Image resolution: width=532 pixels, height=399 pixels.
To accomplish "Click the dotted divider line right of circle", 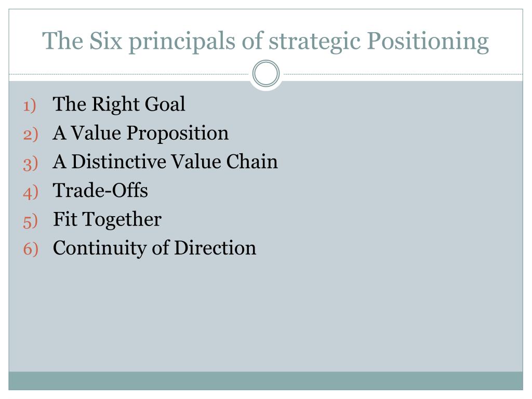I will click(x=403, y=74).
